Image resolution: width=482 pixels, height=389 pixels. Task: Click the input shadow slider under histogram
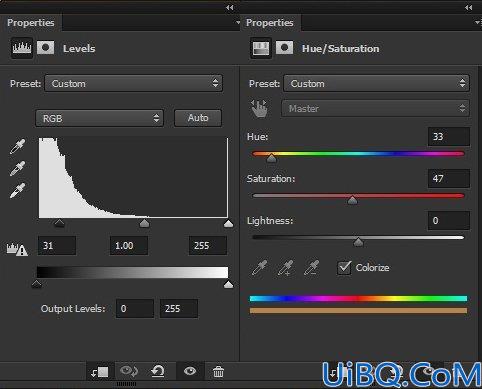pyautogui.click(x=59, y=223)
